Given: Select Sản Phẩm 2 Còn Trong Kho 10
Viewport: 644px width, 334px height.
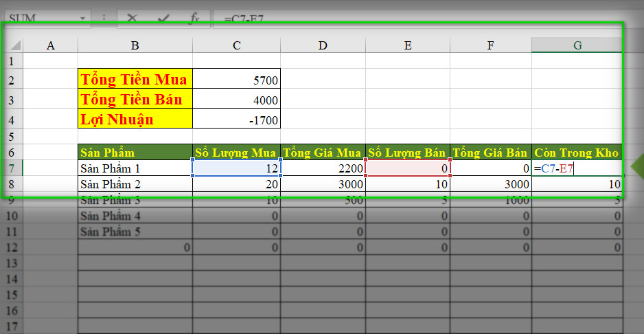Looking at the screenshot, I should point(577,184).
